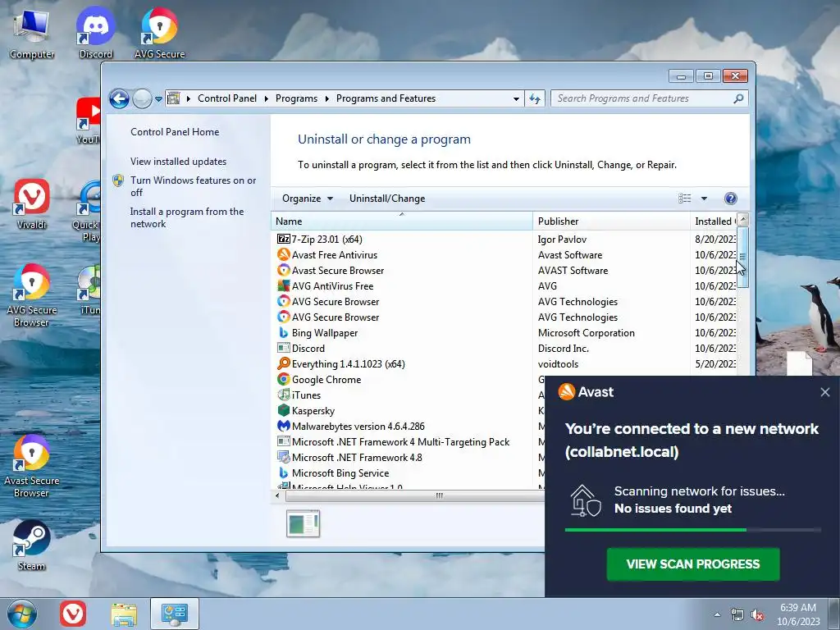The height and width of the screenshot is (630, 840).
Task: Click the Kaspersky list icon
Action: tap(283, 410)
